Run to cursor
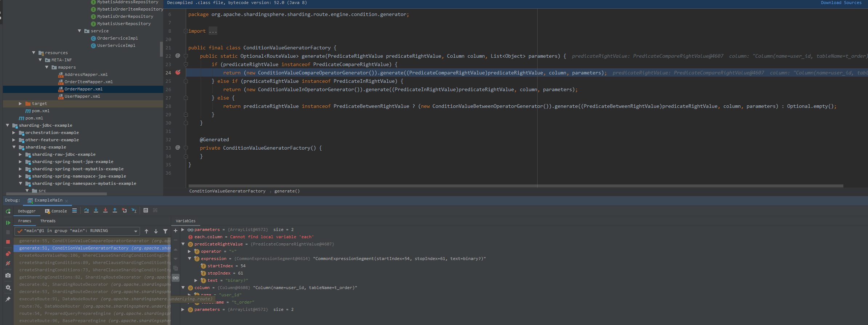868x325 pixels. [x=134, y=210]
